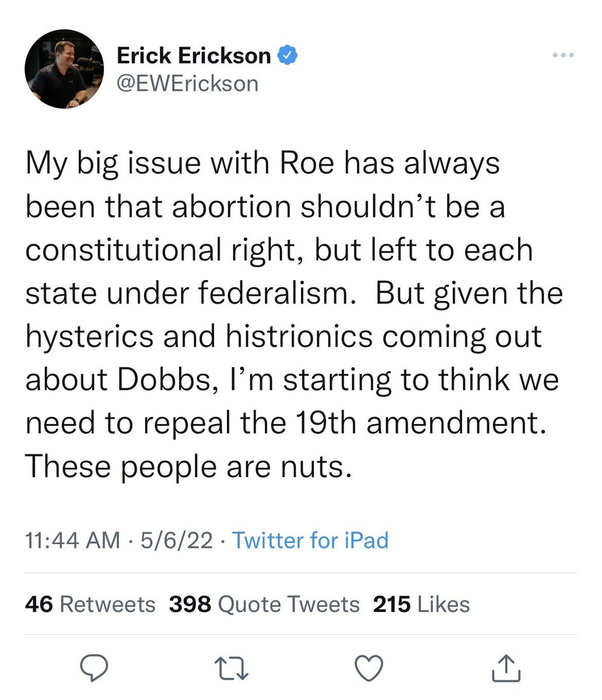View the 215 Likes list
This screenshot has height=700, width=602.
pos(421,604)
